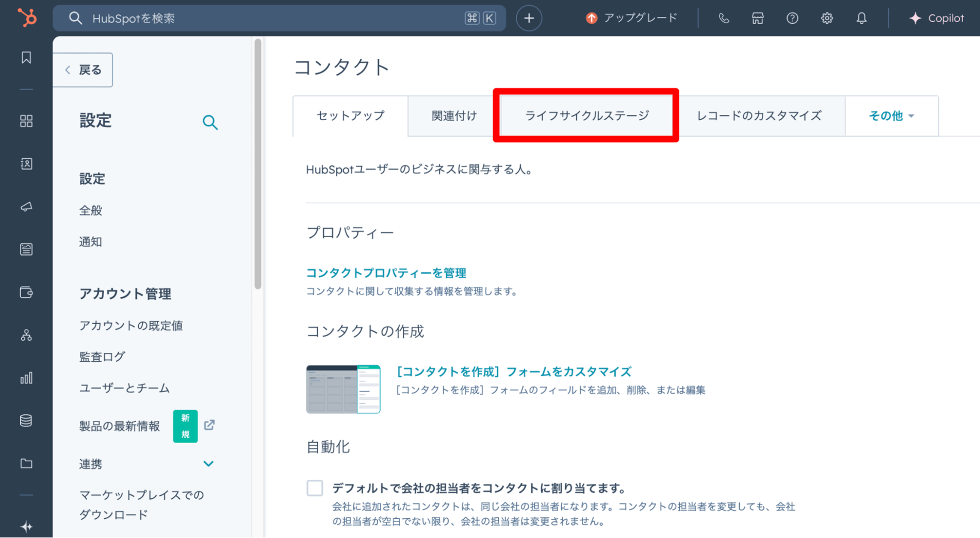
Task: Expand the 「その他」 dropdown menu
Action: point(892,116)
